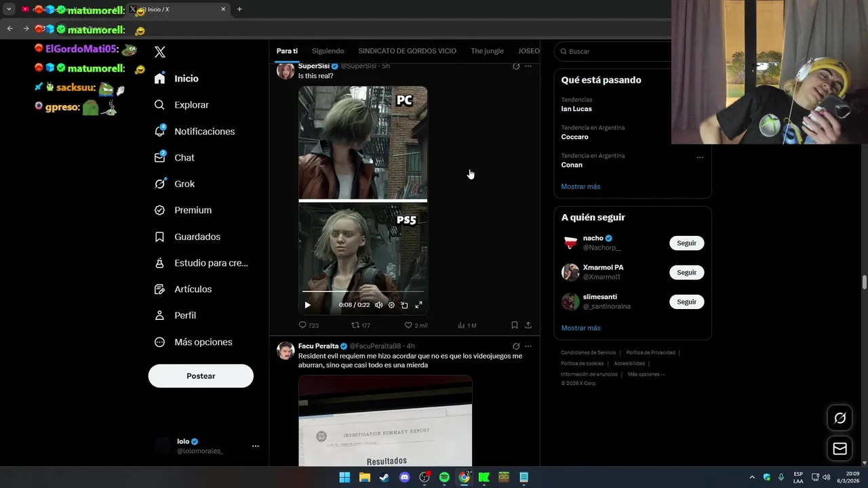
Task: Play the SuperSisi video
Action: click(307, 305)
